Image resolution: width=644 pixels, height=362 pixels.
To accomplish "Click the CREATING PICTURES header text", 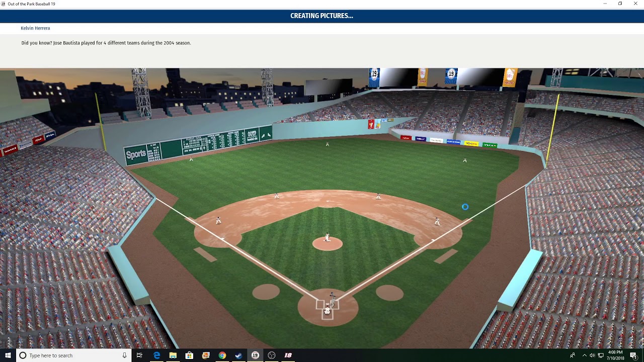I will click(x=321, y=16).
